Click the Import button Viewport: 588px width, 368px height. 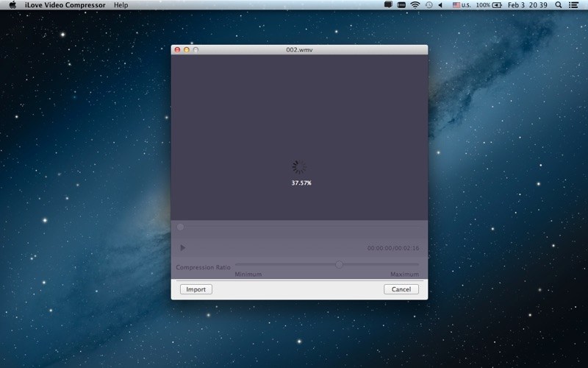(196, 289)
